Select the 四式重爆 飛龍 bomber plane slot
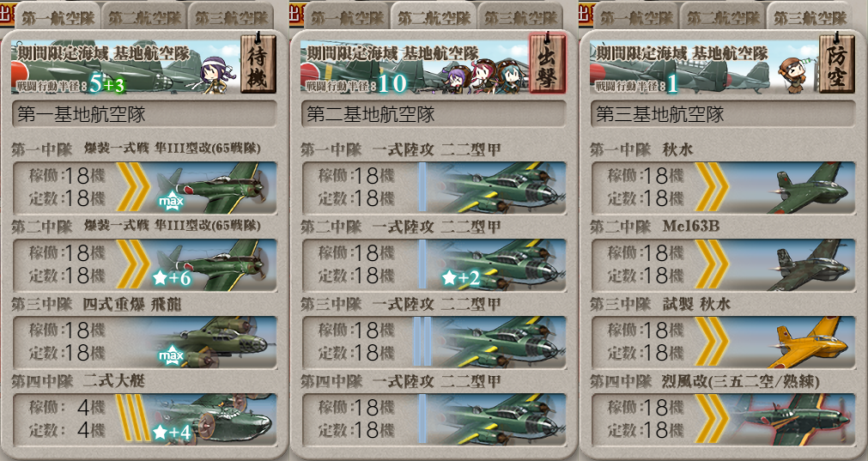 point(144,342)
